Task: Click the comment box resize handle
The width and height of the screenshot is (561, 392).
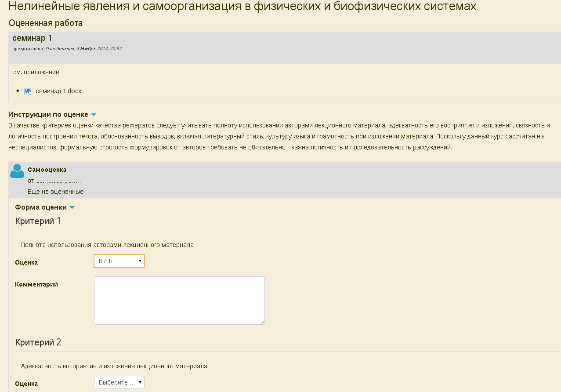Action: point(262,322)
